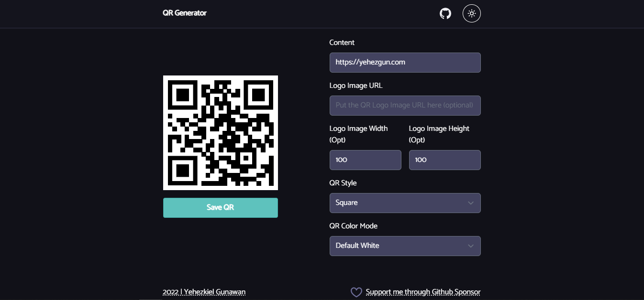Click the Logo Image URL label

[356, 86]
